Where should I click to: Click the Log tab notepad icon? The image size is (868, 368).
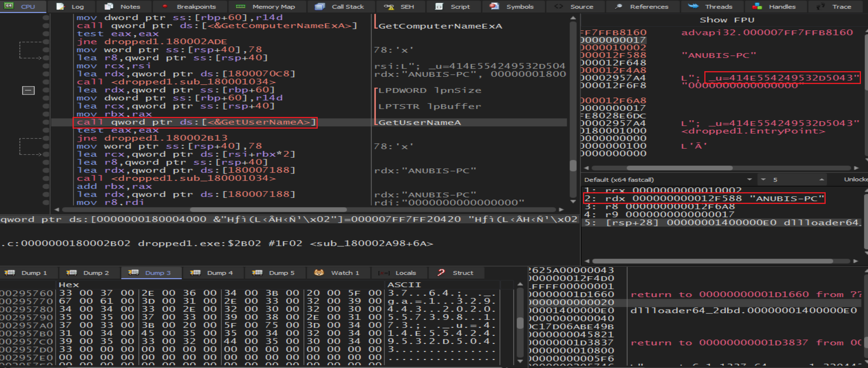pyautogui.click(x=60, y=6)
